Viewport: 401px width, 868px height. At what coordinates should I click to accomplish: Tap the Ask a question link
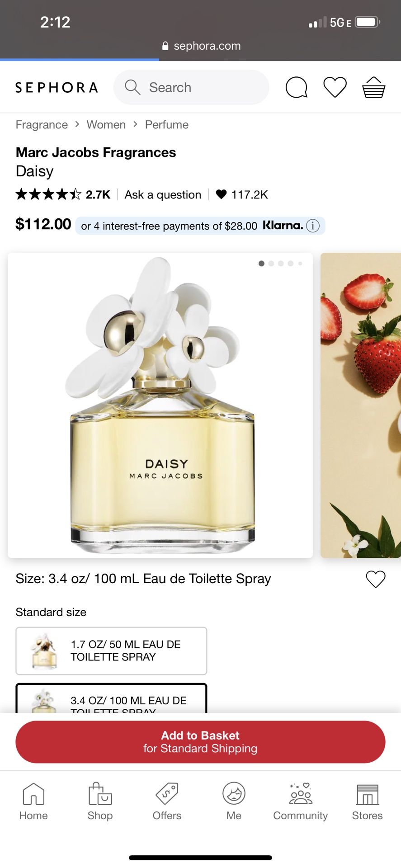[x=163, y=195]
